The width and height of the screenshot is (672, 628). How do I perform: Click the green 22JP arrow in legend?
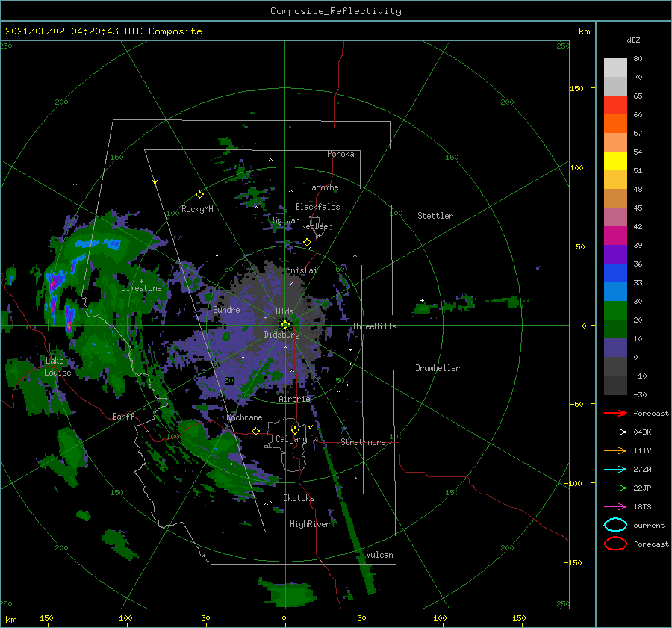[x=615, y=488]
